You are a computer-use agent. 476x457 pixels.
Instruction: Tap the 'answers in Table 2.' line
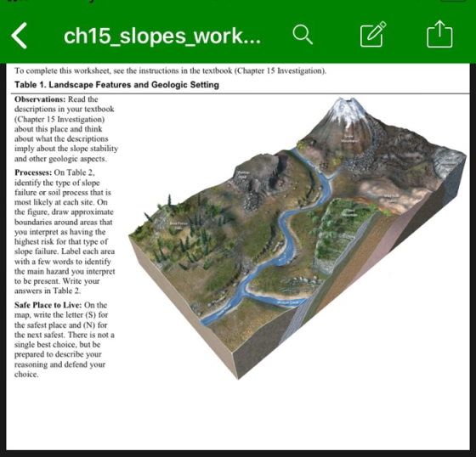click(x=48, y=291)
